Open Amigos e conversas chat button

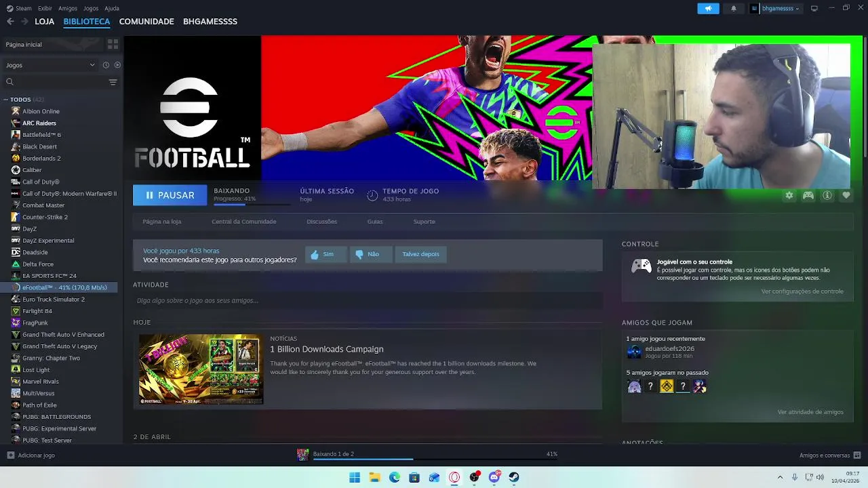tap(830, 455)
